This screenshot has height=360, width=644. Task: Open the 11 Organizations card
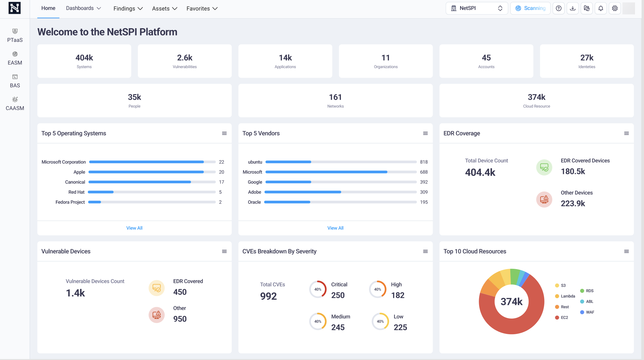coord(386,61)
